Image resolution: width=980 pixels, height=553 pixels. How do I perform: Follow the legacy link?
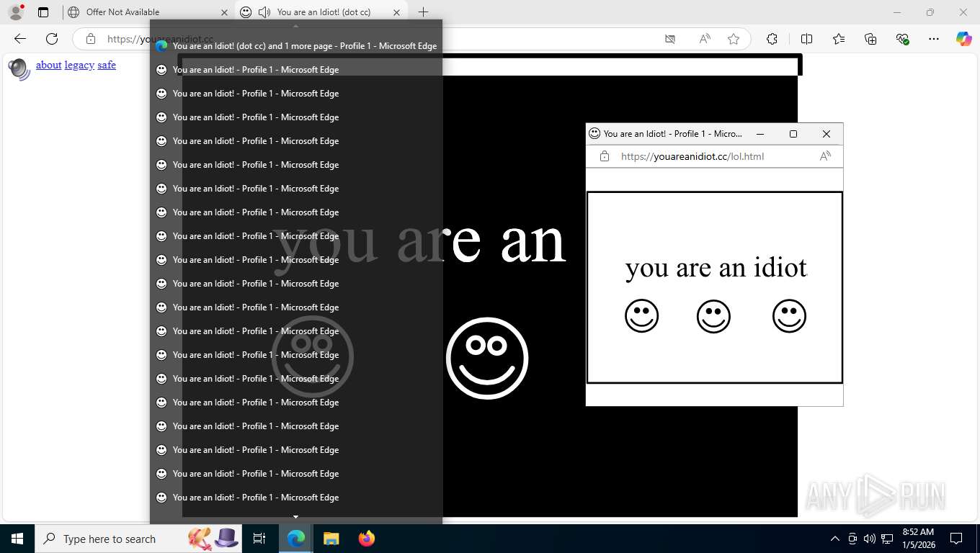[79, 65]
